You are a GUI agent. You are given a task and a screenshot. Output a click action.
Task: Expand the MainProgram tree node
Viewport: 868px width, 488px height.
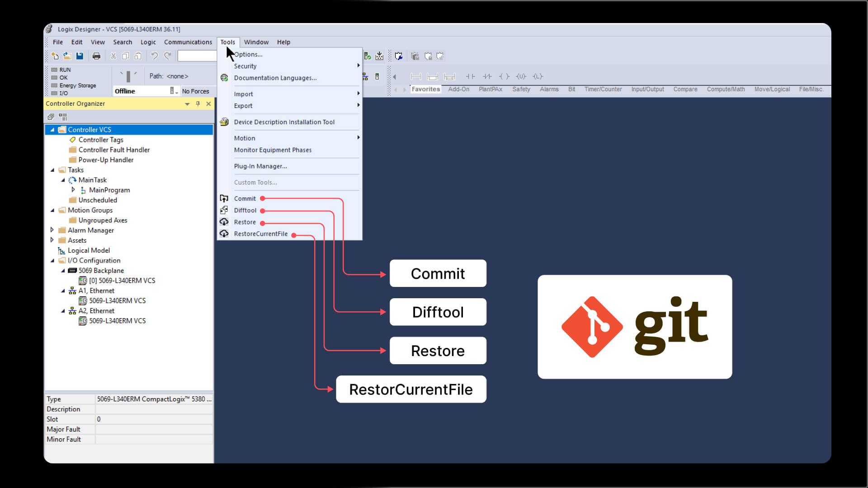(74, 190)
